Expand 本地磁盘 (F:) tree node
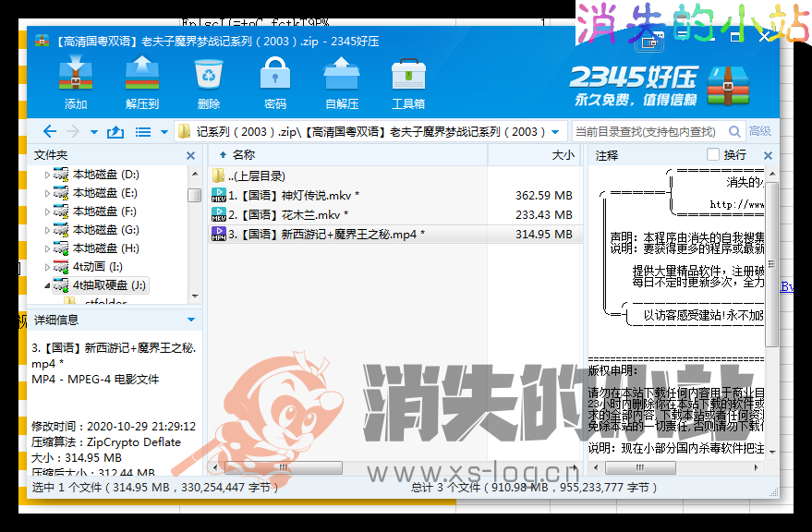Screen dimensions: 812x532 coord(47,212)
